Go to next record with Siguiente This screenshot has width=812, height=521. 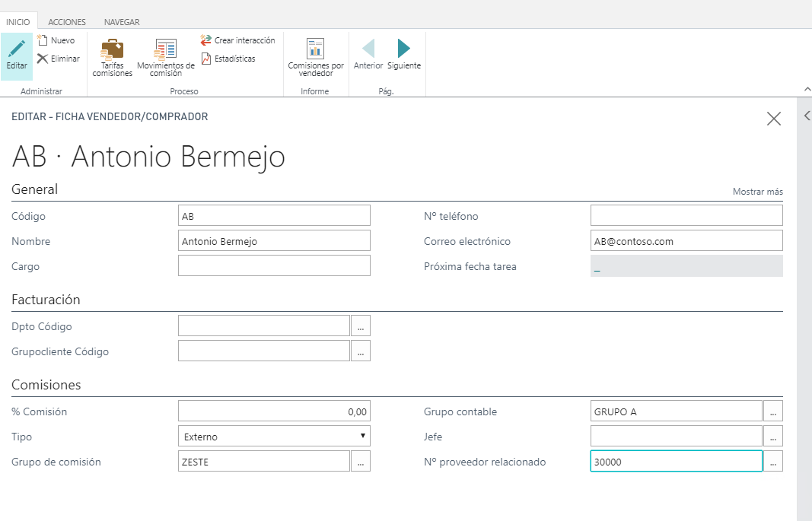pyautogui.click(x=404, y=54)
